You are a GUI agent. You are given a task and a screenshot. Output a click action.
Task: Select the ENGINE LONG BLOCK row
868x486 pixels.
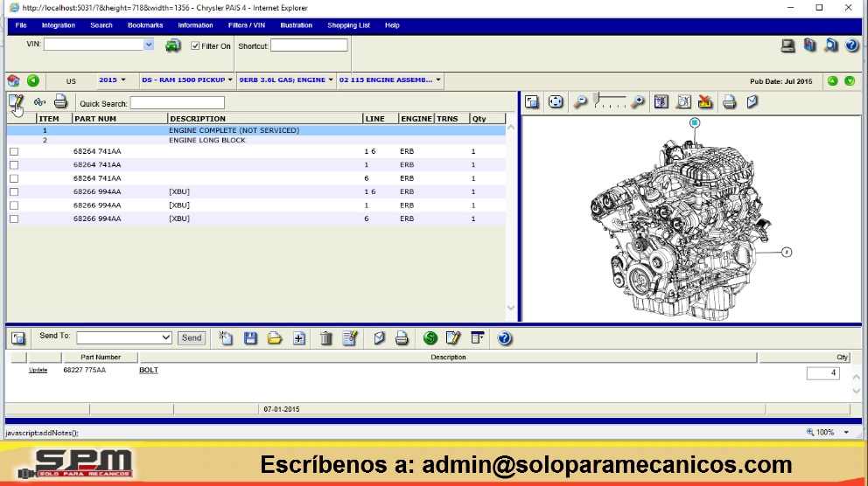(256, 141)
